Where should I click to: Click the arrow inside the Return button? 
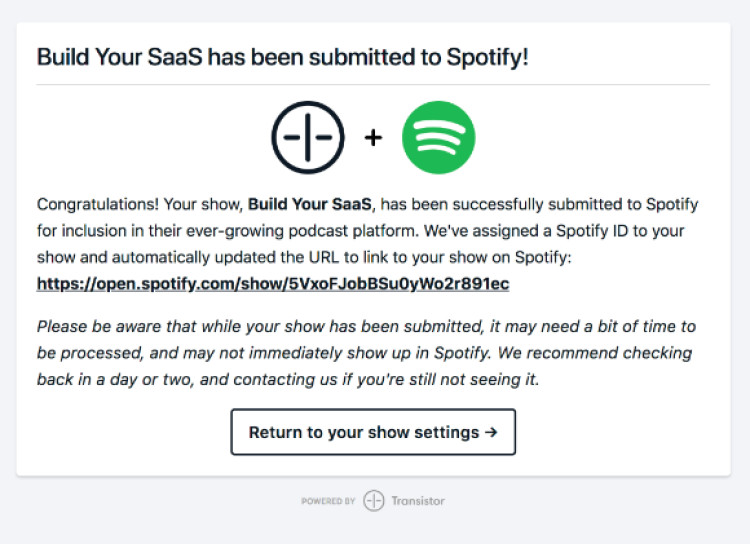click(491, 432)
